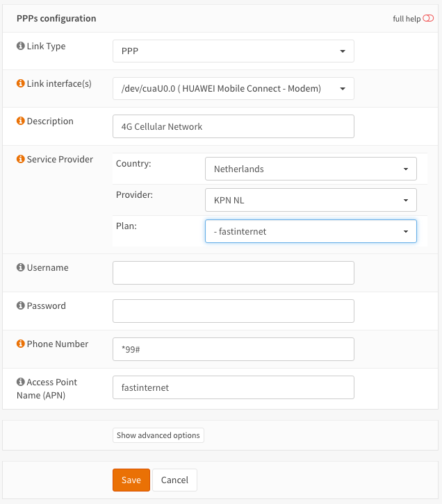Focus the empty Username field
This screenshot has width=442, height=504.
[x=233, y=273]
